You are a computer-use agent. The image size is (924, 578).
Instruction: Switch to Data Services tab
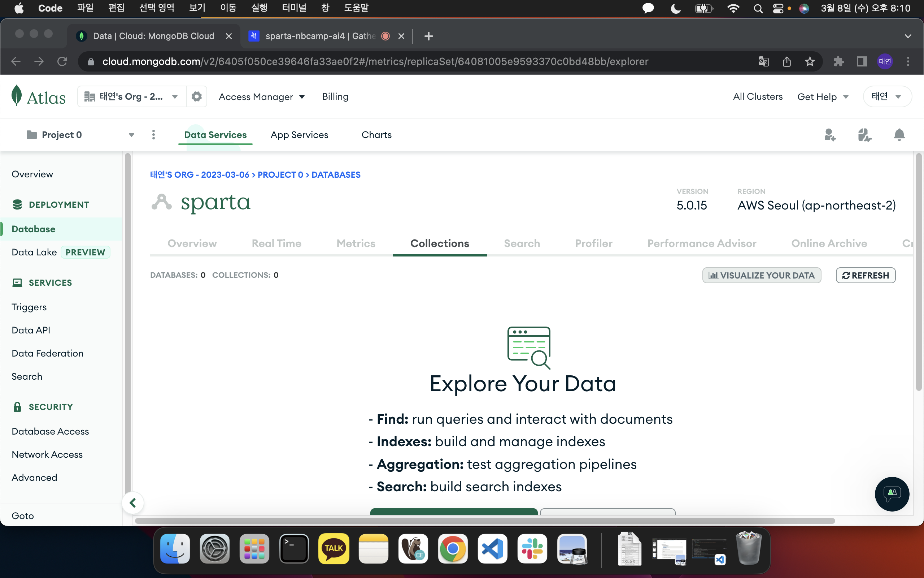215,134
